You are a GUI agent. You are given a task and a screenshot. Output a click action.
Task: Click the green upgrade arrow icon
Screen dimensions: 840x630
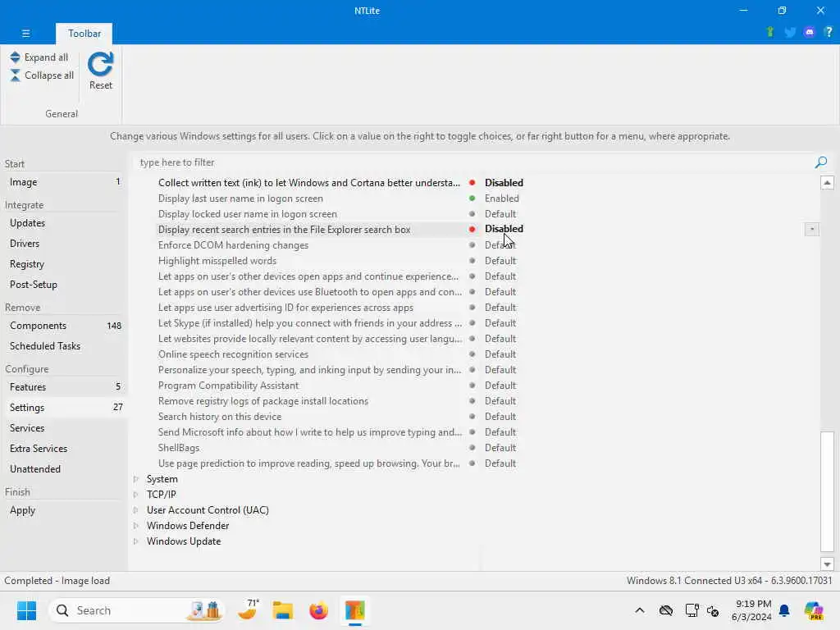coord(769,32)
